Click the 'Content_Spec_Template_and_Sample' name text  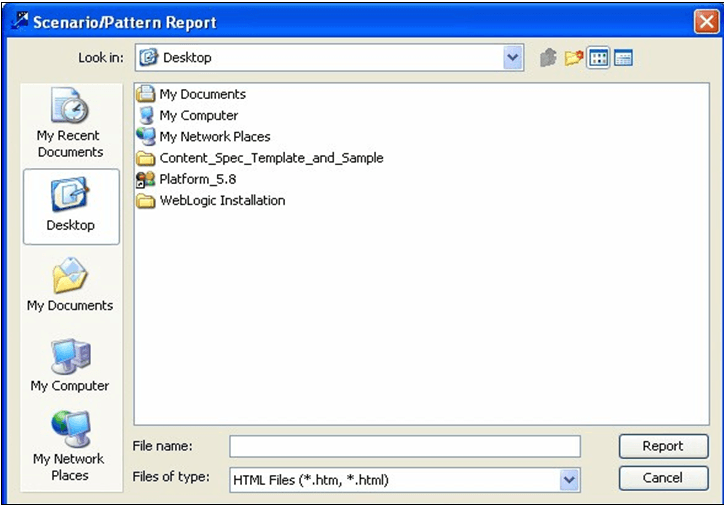[272, 158]
